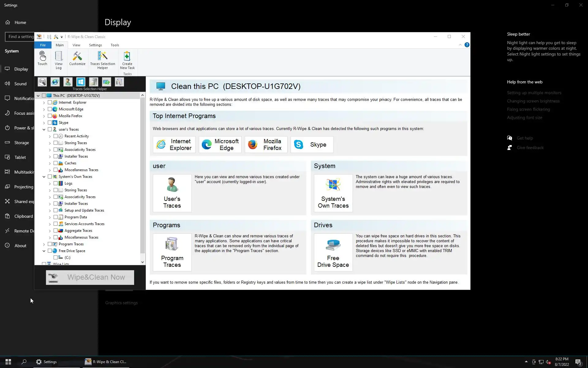Click the navigation tree scrollbar down arrow
The width and height of the screenshot is (588, 368).
pyautogui.click(x=142, y=262)
